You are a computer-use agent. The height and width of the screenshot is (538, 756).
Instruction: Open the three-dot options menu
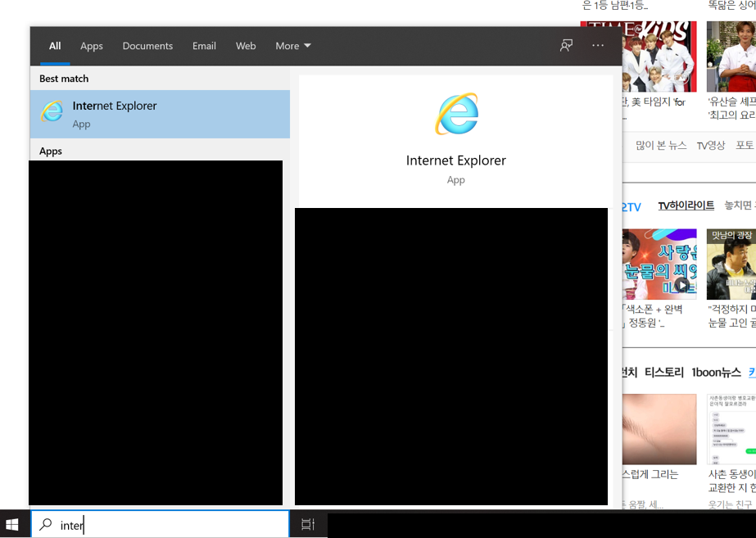click(598, 45)
